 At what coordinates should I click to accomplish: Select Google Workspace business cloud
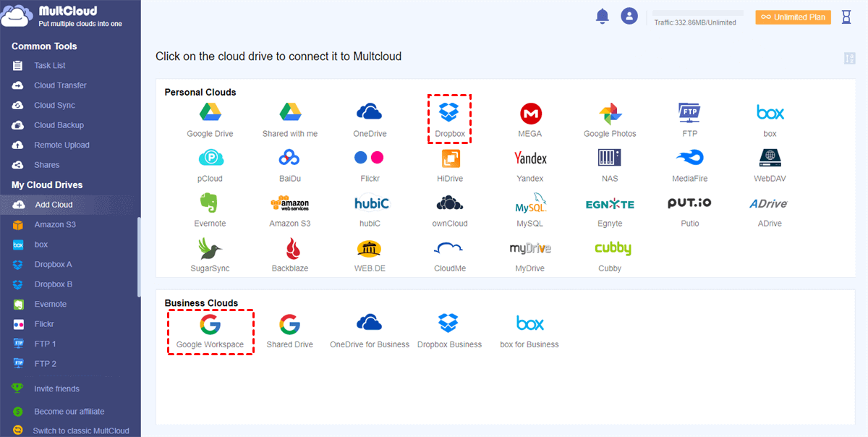(210, 332)
